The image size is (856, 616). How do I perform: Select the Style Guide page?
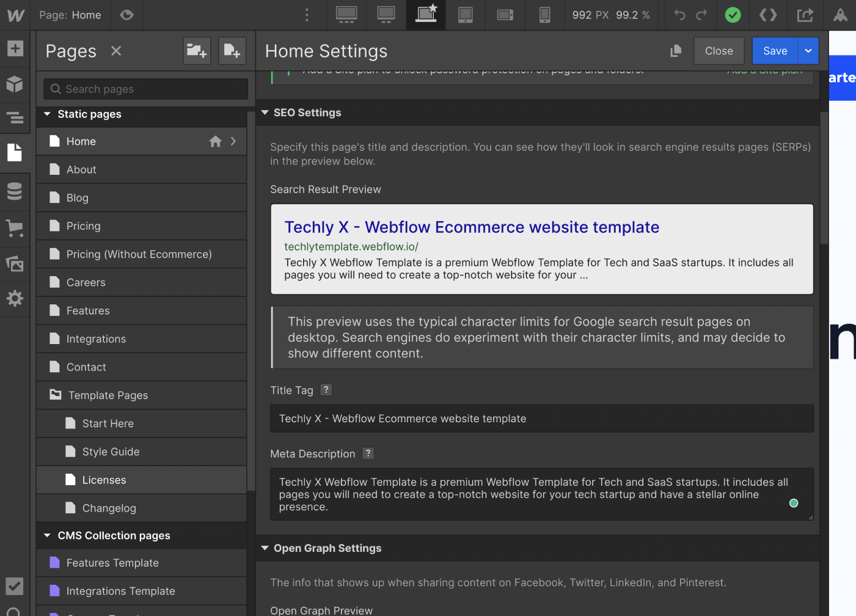[x=141, y=452]
